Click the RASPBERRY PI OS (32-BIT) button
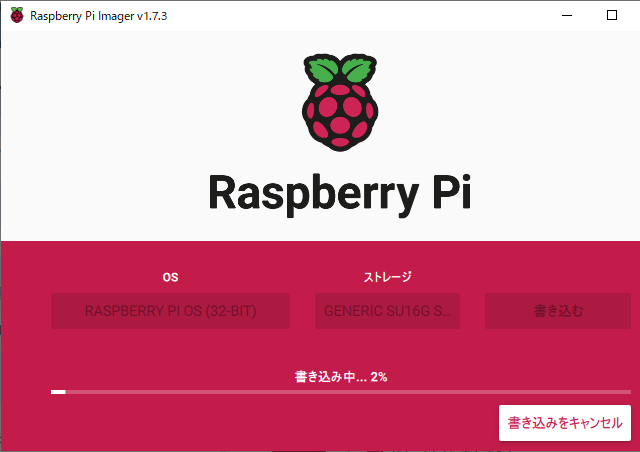The width and height of the screenshot is (640, 452). click(170, 311)
